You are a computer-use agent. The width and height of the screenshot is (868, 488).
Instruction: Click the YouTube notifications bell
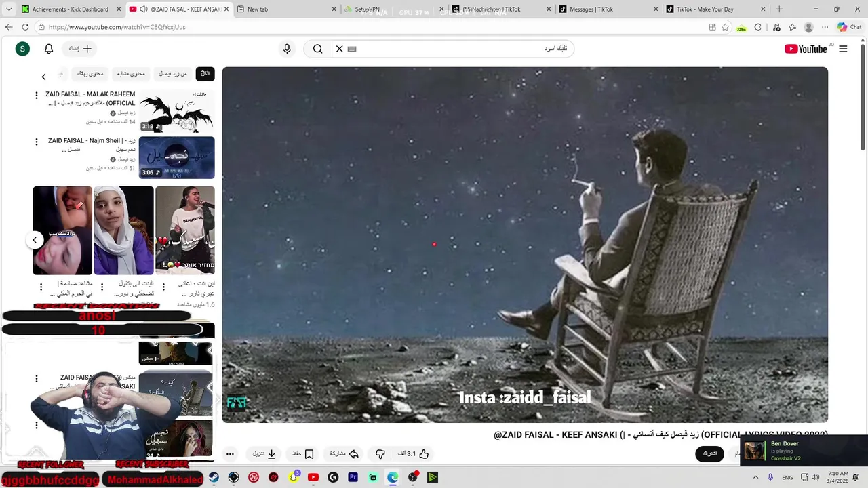[x=49, y=49]
